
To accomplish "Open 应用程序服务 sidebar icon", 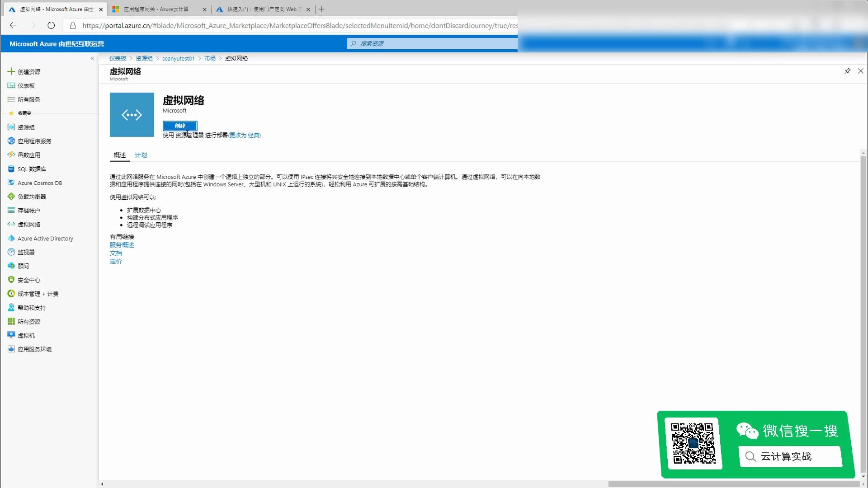I will coord(11,141).
